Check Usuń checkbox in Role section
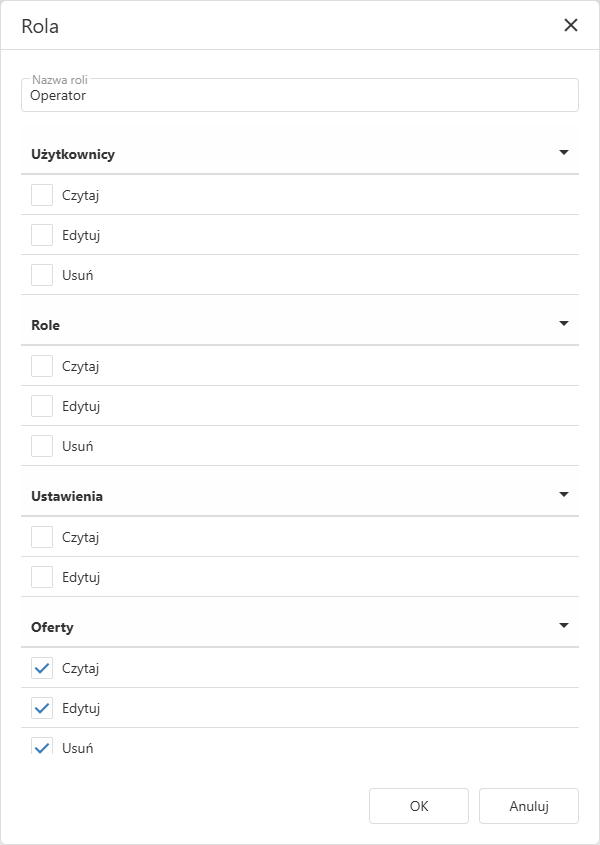This screenshot has height=845, width=600. [42, 446]
